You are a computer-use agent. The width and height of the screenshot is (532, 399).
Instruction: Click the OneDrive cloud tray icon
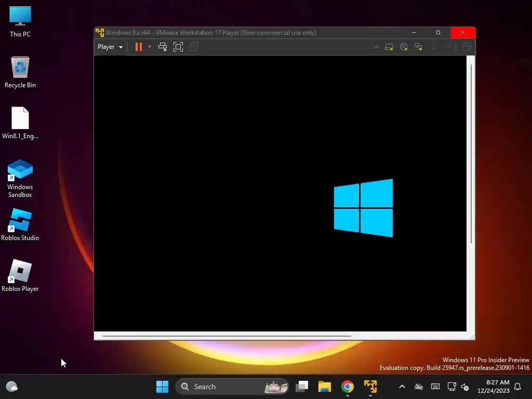point(419,387)
